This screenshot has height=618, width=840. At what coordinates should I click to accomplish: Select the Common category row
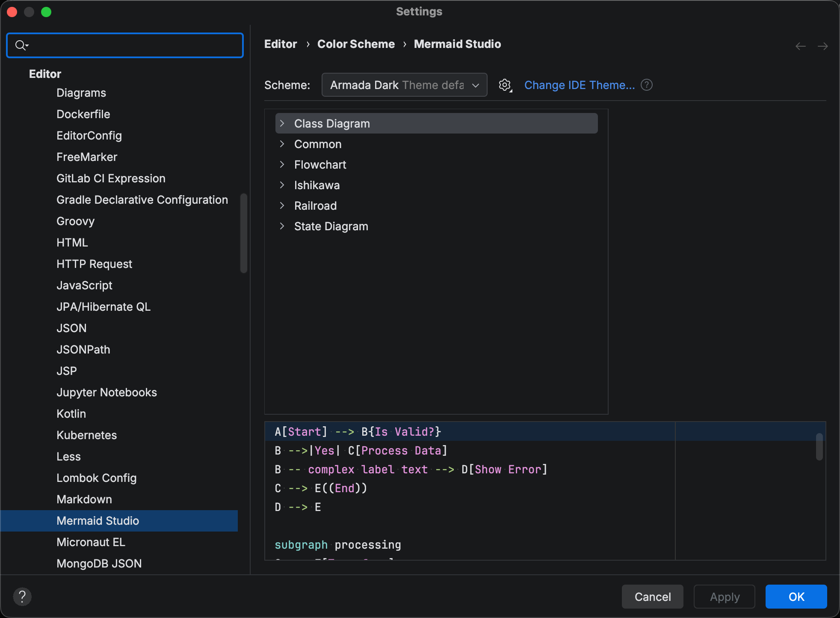[x=436, y=144]
